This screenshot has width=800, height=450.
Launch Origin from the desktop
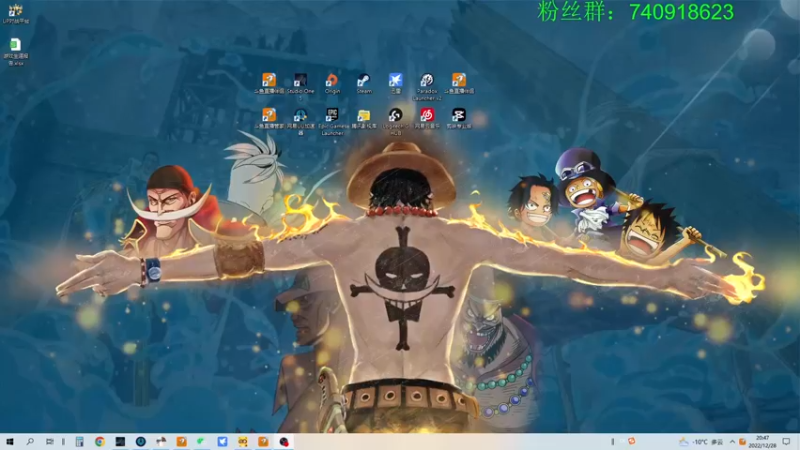click(x=332, y=84)
